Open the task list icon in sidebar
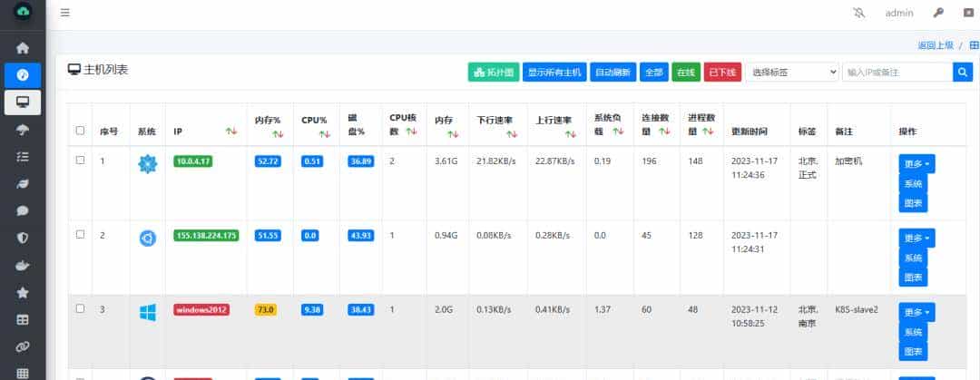980x380 pixels. click(x=23, y=156)
